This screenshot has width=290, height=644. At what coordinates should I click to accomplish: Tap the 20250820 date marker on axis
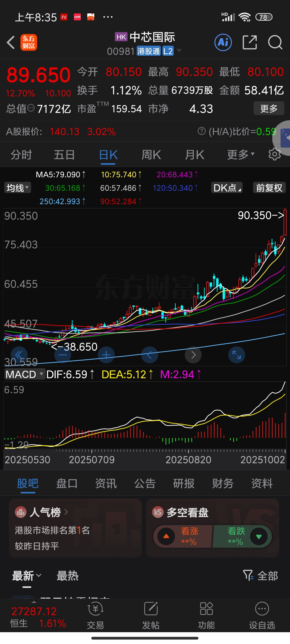tap(188, 460)
